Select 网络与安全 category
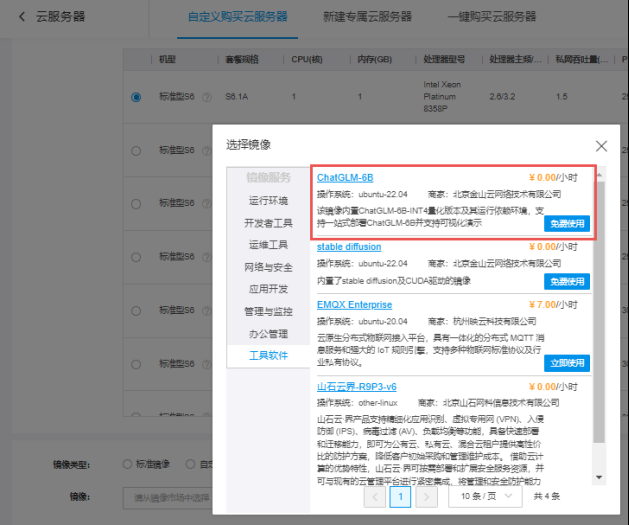Screen dimensions: 629x525 pos(267,267)
